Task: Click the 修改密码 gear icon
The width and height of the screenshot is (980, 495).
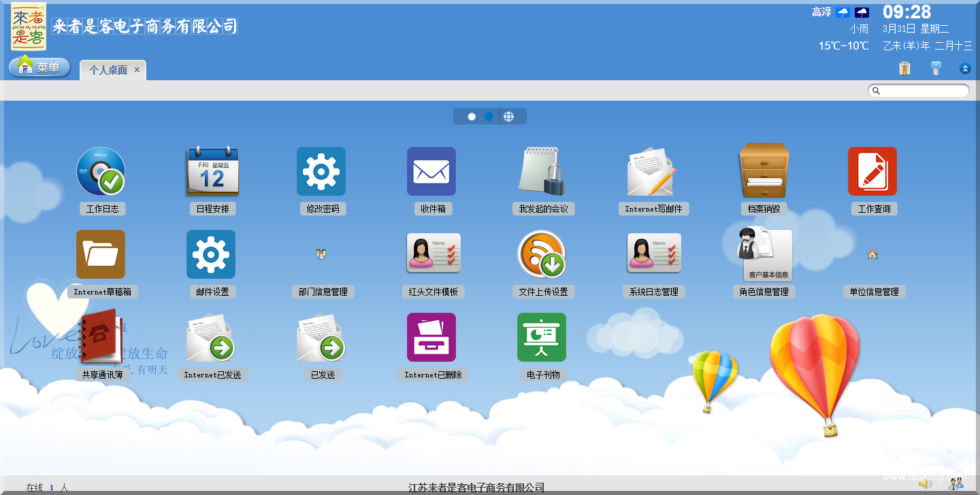Action: [x=321, y=171]
